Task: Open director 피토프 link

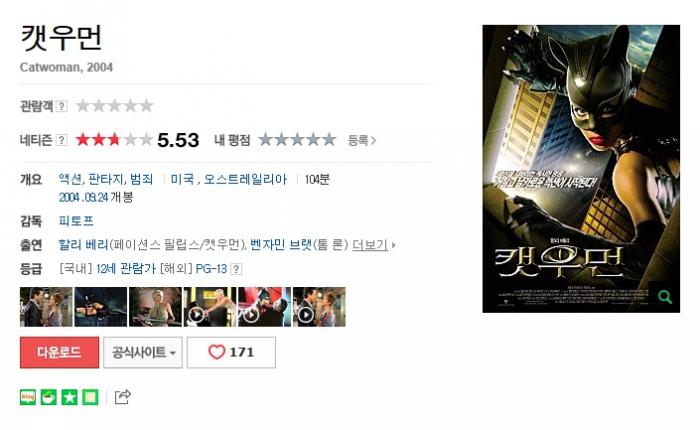Action: 76,221
